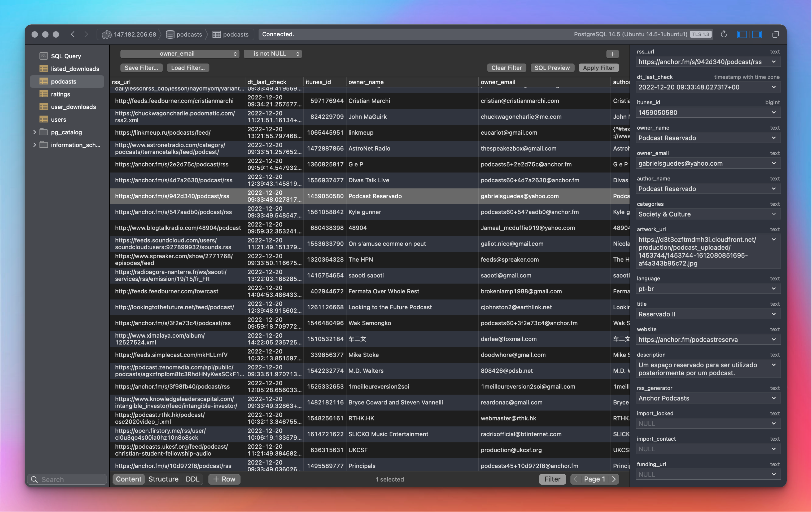This screenshot has height=512, width=812.
Task: Open the owner_email filter column dropdown
Action: (x=180, y=54)
